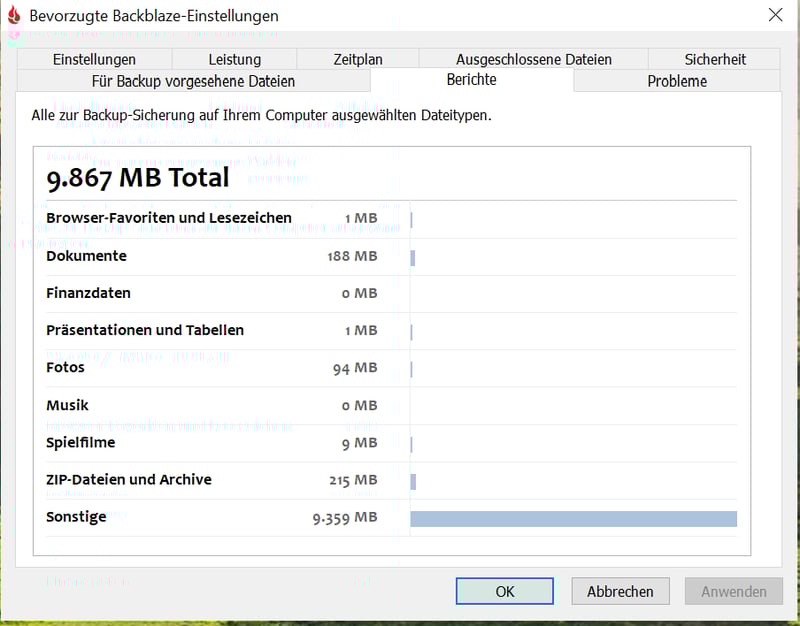Switch to the Probleme tab
The height and width of the screenshot is (626, 800).
click(677, 81)
